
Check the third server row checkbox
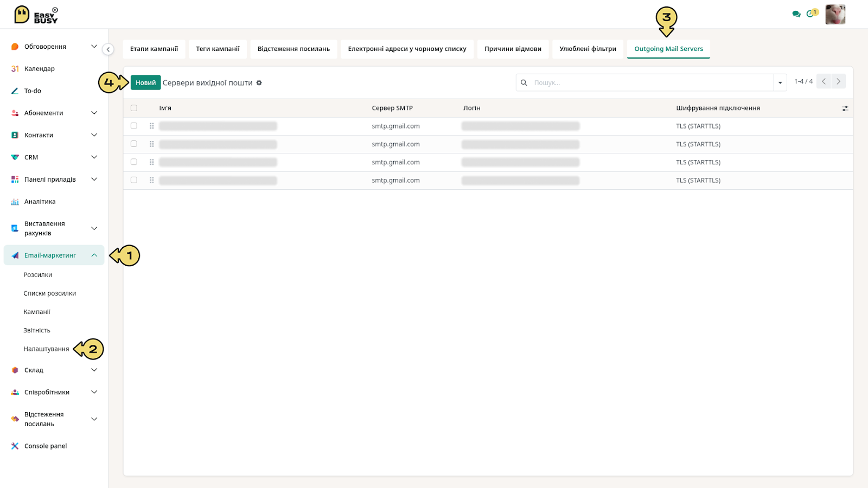click(134, 162)
